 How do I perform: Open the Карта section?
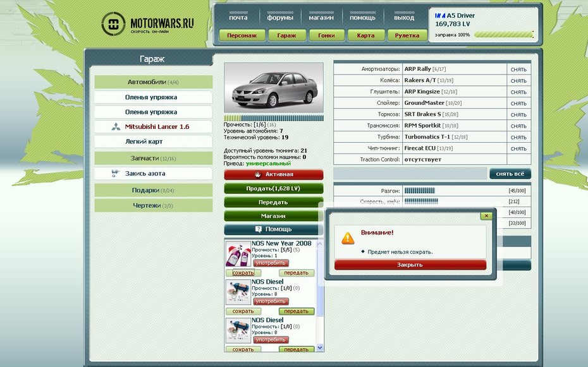pos(366,35)
